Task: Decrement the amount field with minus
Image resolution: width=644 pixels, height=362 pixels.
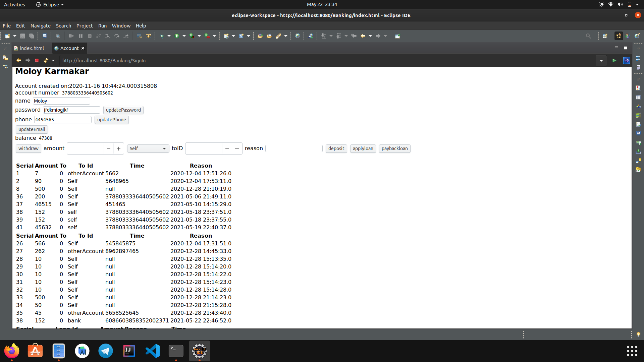Action: pyautogui.click(x=108, y=148)
